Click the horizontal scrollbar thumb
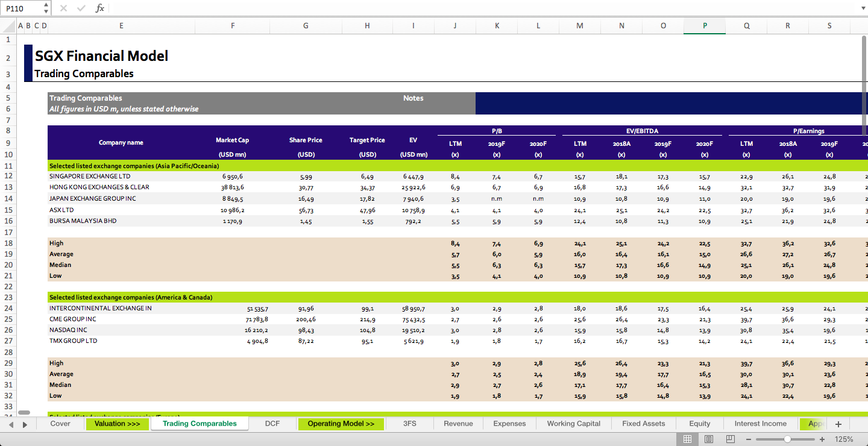 (x=24, y=412)
